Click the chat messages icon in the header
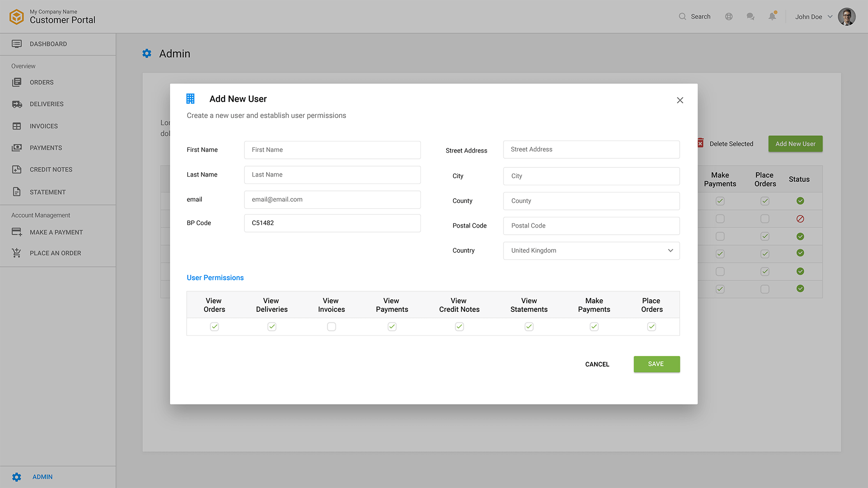868x488 pixels. click(750, 16)
